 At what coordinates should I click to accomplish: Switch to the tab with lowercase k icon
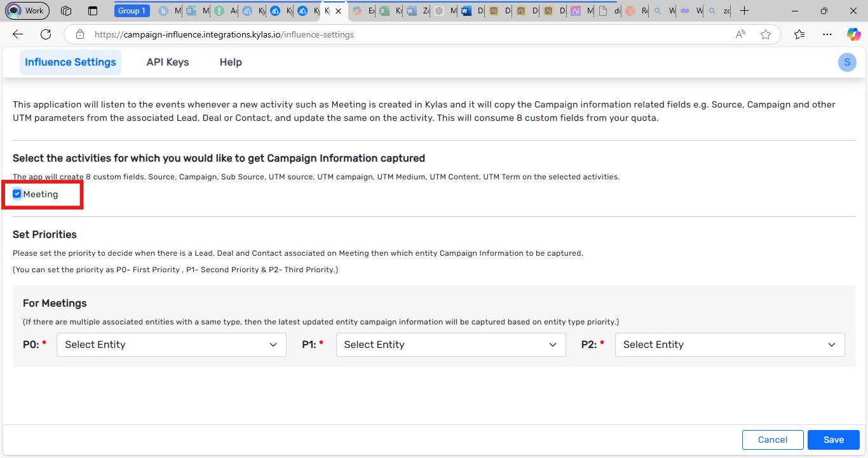coord(169,11)
